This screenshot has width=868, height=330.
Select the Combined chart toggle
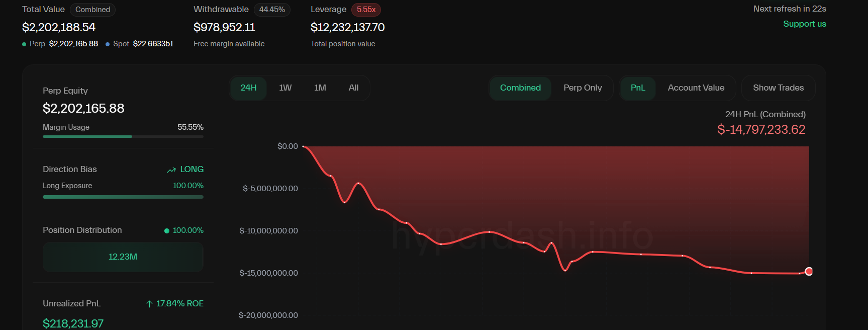click(x=520, y=88)
